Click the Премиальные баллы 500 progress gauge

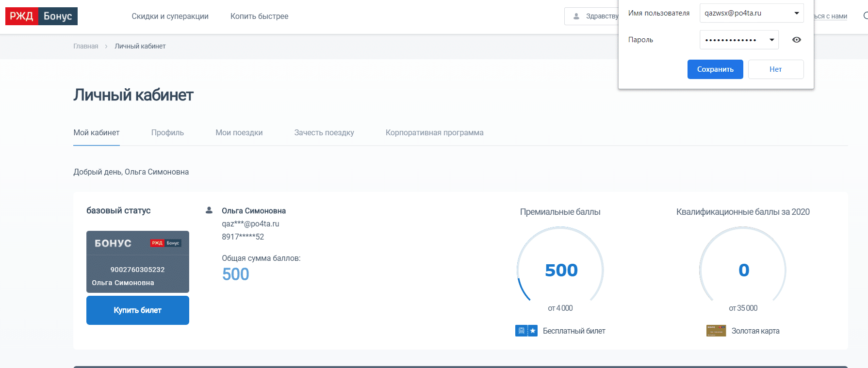click(560, 269)
